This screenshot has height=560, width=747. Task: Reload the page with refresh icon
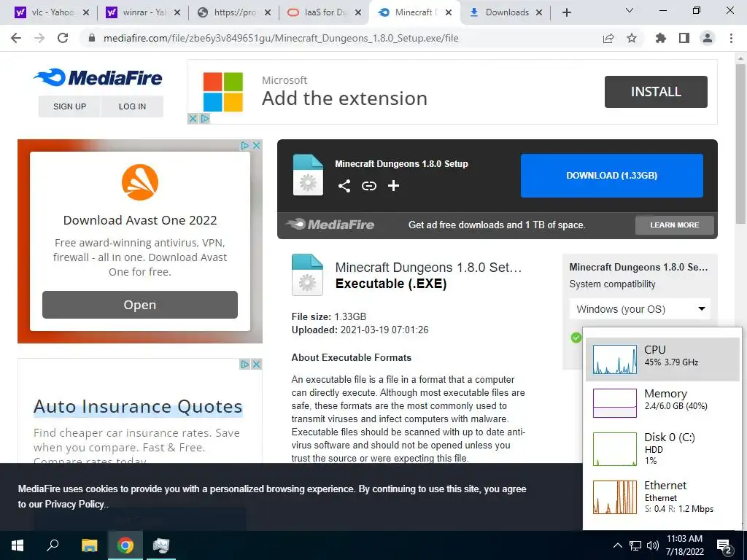click(x=63, y=38)
